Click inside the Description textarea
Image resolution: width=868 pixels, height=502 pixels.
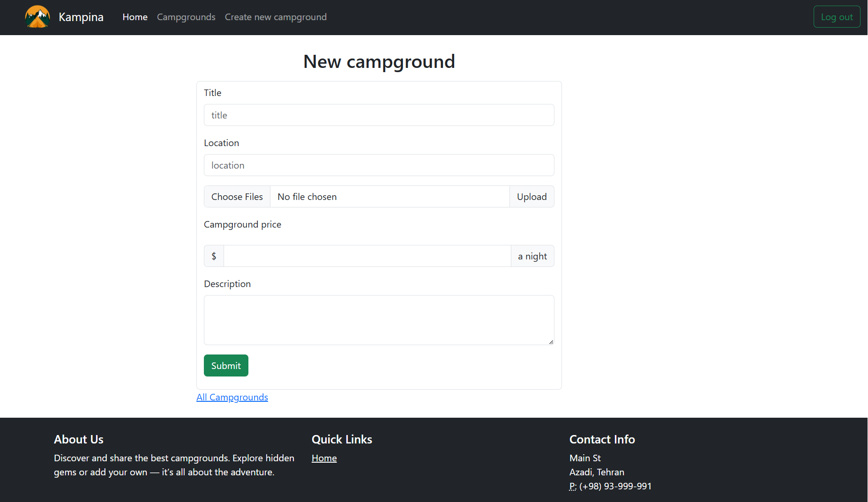(x=379, y=320)
